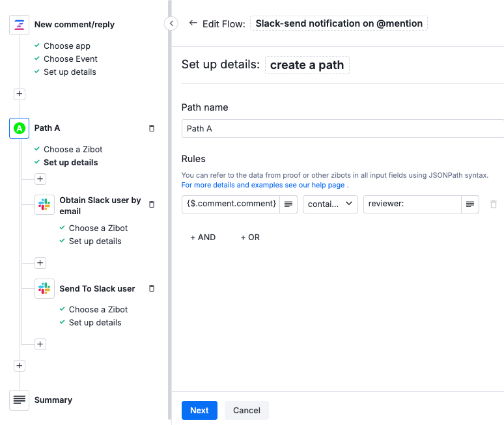Image resolution: width=504 pixels, height=425 pixels.
Task: Click the Next button
Action: pyautogui.click(x=199, y=410)
